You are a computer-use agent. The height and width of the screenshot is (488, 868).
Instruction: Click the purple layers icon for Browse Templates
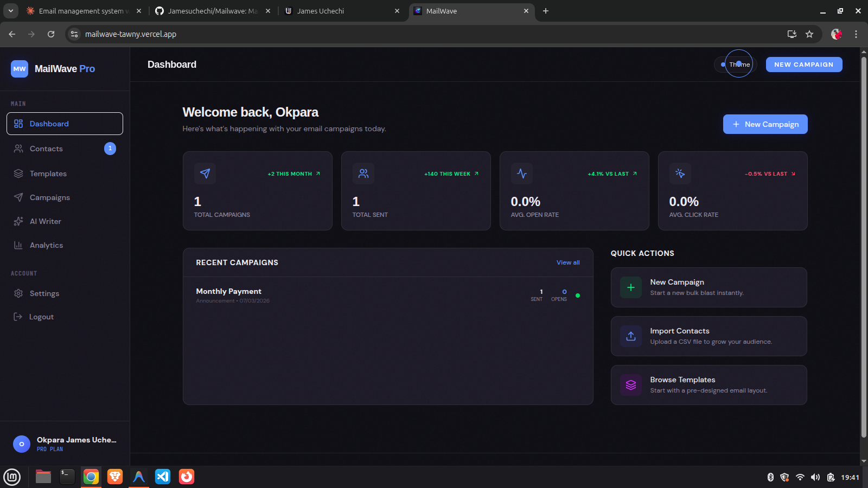click(631, 385)
